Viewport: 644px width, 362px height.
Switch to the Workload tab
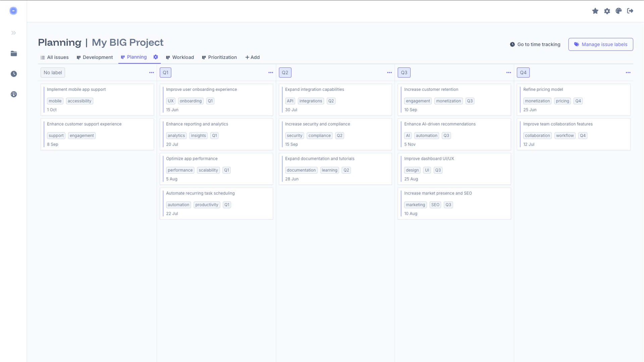(183, 57)
